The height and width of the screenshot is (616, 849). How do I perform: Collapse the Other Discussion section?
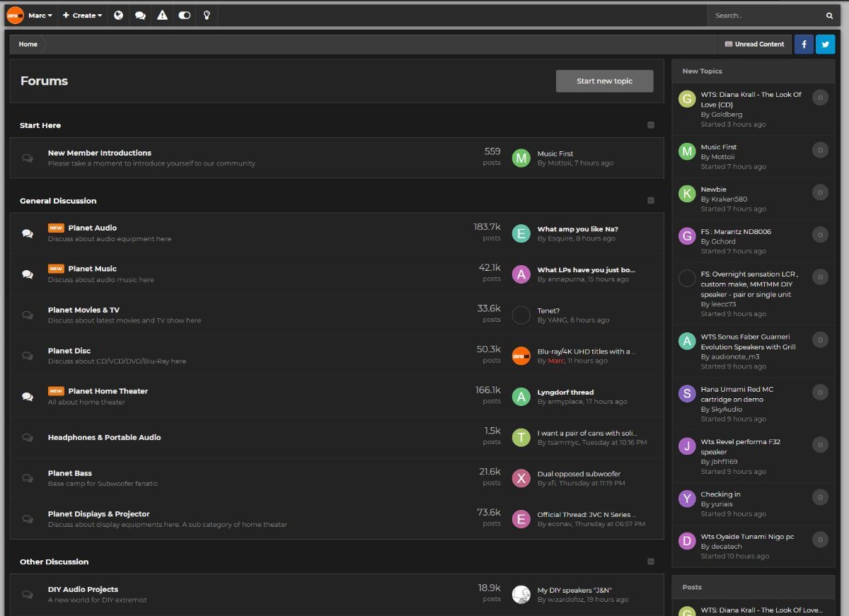coord(650,561)
